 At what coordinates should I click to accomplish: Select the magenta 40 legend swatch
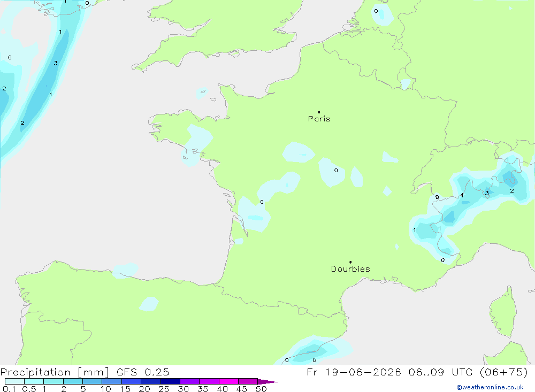tap(228, 381)
